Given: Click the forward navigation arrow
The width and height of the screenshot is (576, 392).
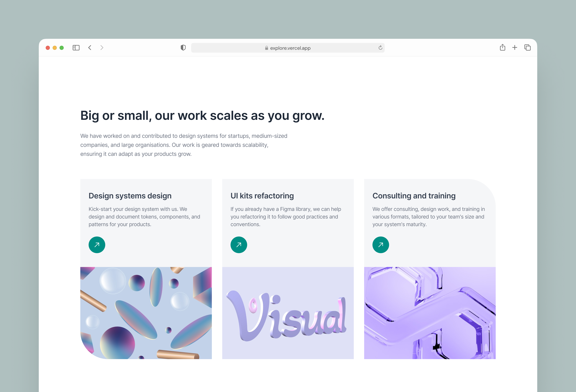Looking at the screenshot, I should click(102, 48).
